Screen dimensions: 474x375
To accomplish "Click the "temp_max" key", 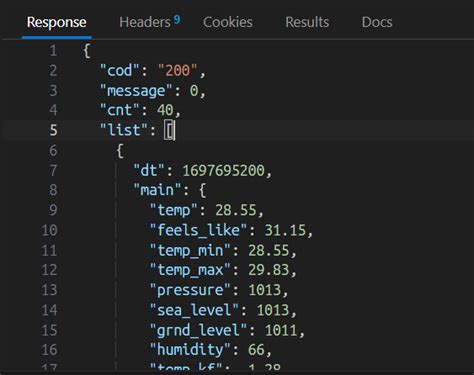I will coord(190,270).
